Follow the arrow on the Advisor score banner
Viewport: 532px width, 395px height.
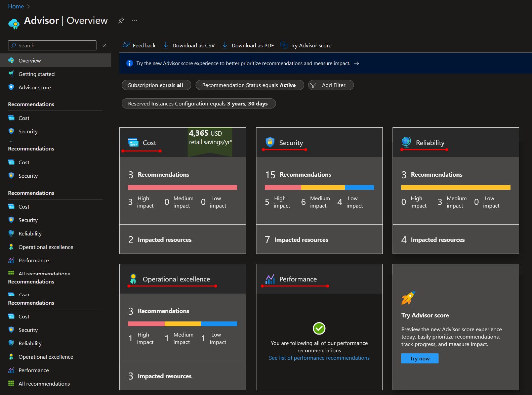click(357, 63)
